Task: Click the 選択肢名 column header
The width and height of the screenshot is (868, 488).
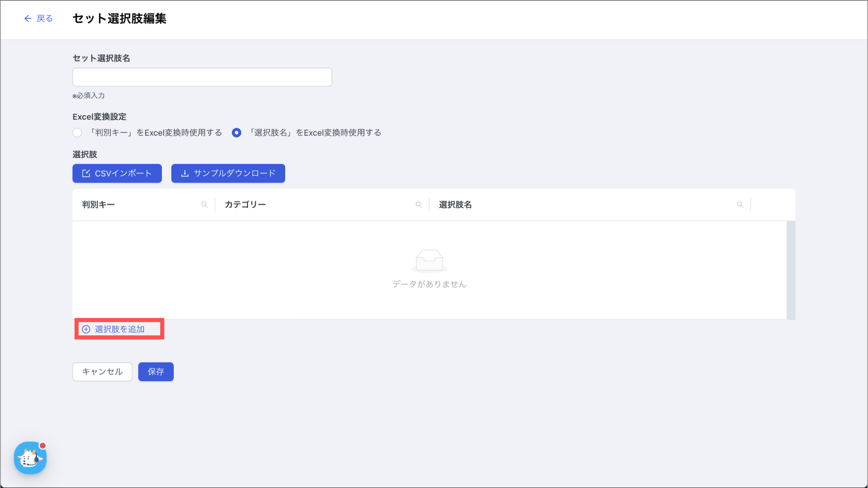Action: pos(455,205)
